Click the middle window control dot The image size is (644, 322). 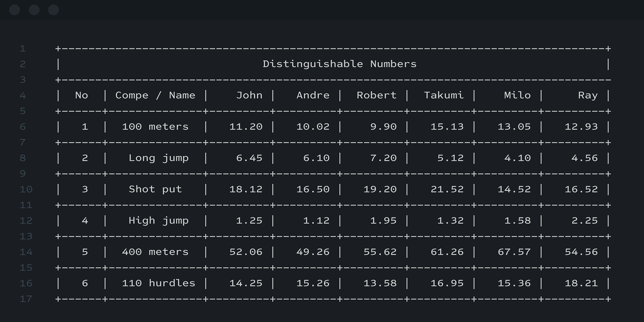pos(34,10)
